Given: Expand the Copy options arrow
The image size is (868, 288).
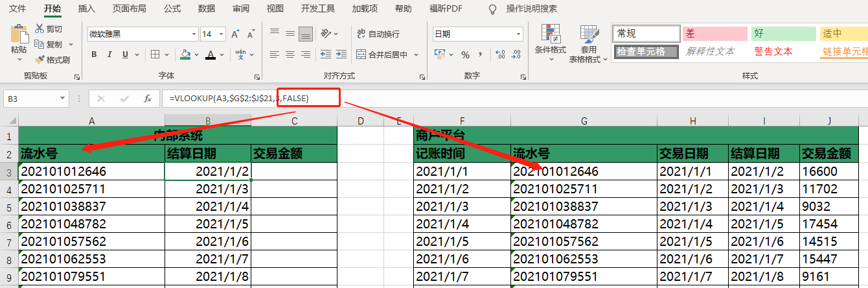Looking at the screenshot, I should [x=71, y=44].
